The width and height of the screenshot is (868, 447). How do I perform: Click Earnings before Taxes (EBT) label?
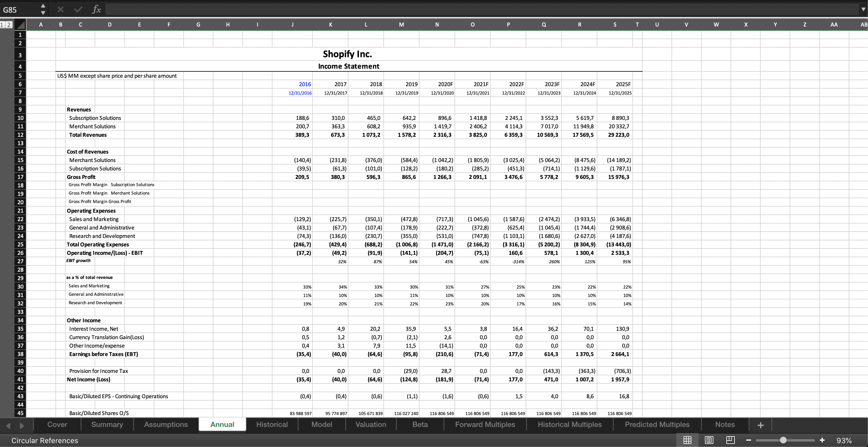(x=103, y=354)
